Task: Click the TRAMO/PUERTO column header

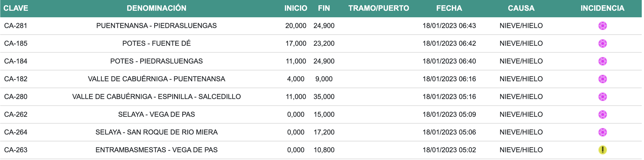Action: tap(379, 8)
